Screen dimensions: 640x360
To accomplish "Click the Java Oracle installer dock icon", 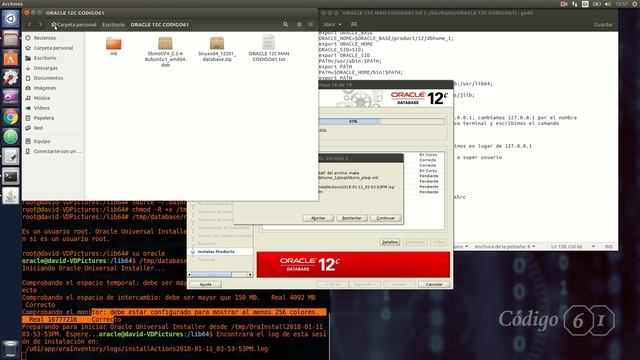I will click(x=11, y=196).
